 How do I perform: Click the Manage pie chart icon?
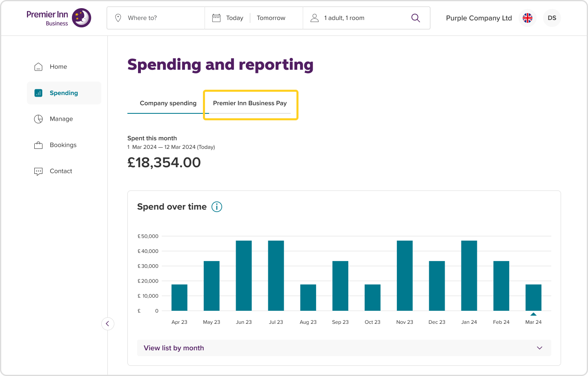point(38,119)
